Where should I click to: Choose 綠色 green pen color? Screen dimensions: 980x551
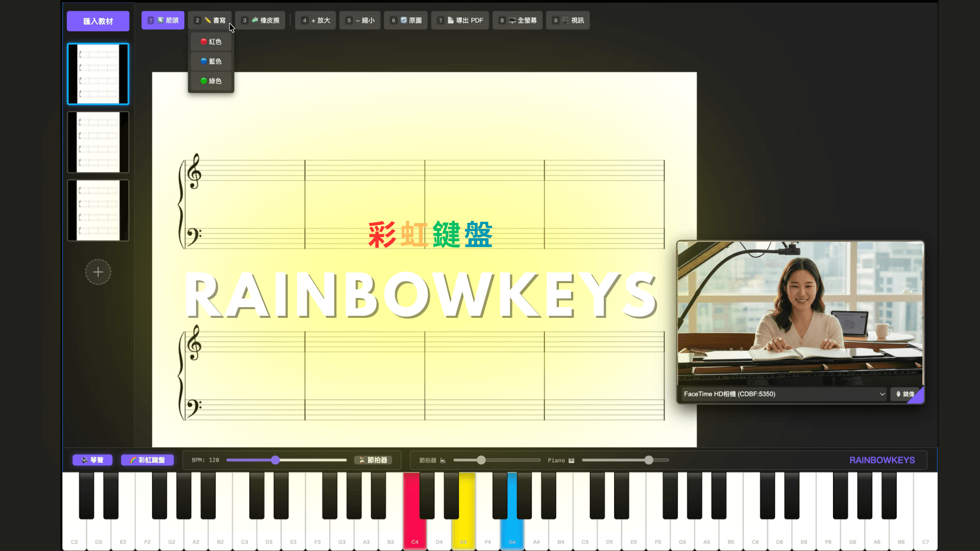(x=211, y=81)
